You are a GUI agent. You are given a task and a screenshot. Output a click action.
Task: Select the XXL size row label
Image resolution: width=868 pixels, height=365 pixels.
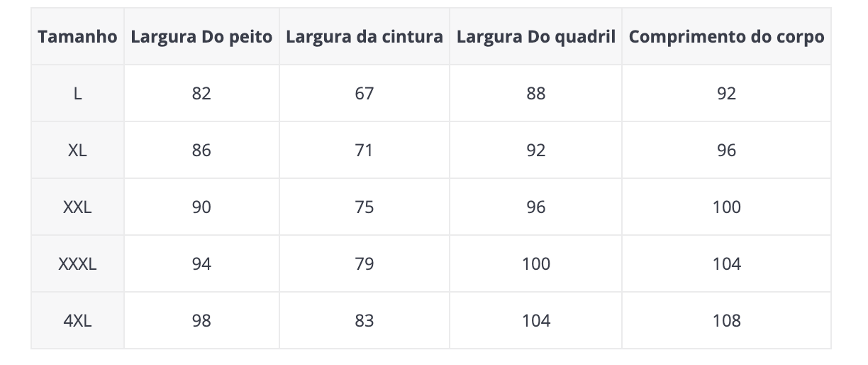[77, 207]
